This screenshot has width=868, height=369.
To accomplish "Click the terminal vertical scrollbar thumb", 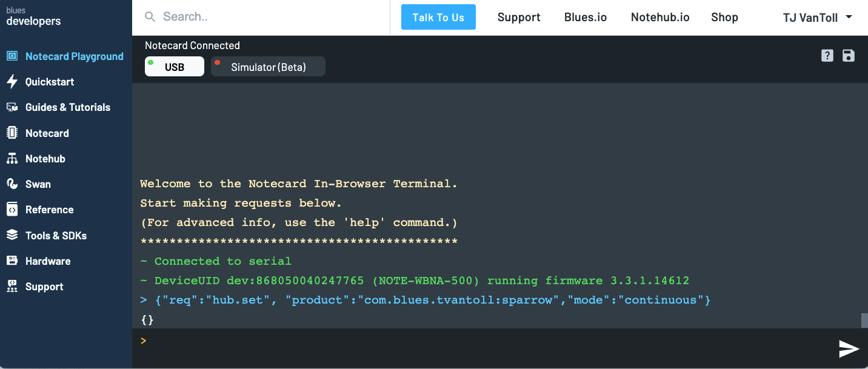I will pos(864,321).
